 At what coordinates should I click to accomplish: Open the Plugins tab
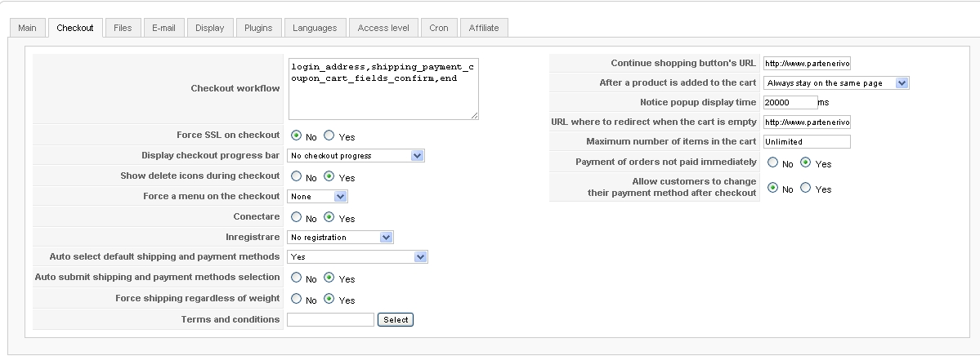pos(258,28)
